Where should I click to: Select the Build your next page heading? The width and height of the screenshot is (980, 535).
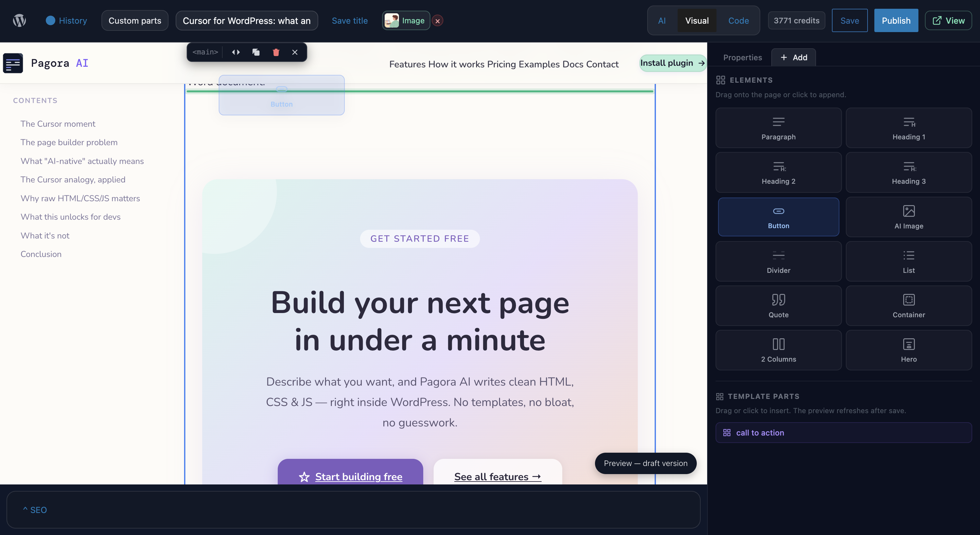(x=420, y=321)
